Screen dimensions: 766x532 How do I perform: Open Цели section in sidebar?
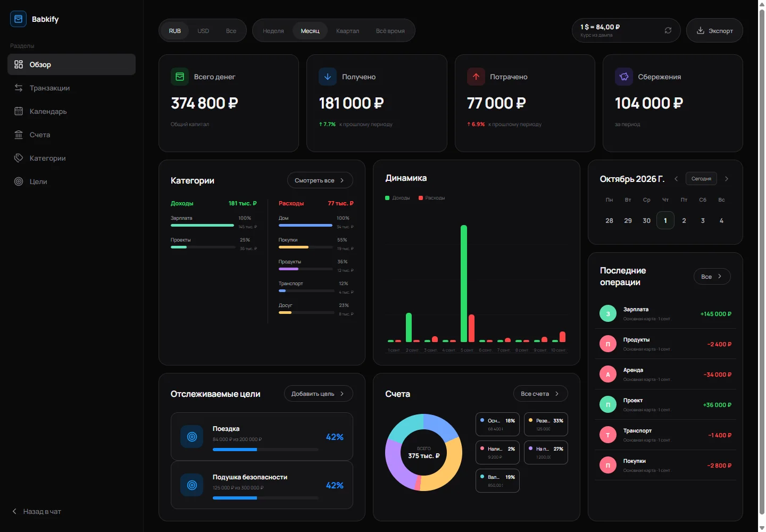tap(71, 181)
